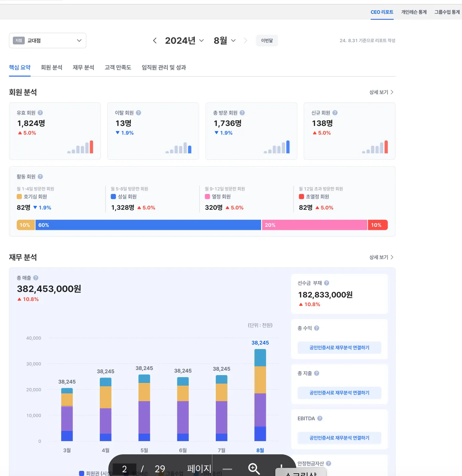Switch to CEO 리포트 tab

[x=382, y=12]
